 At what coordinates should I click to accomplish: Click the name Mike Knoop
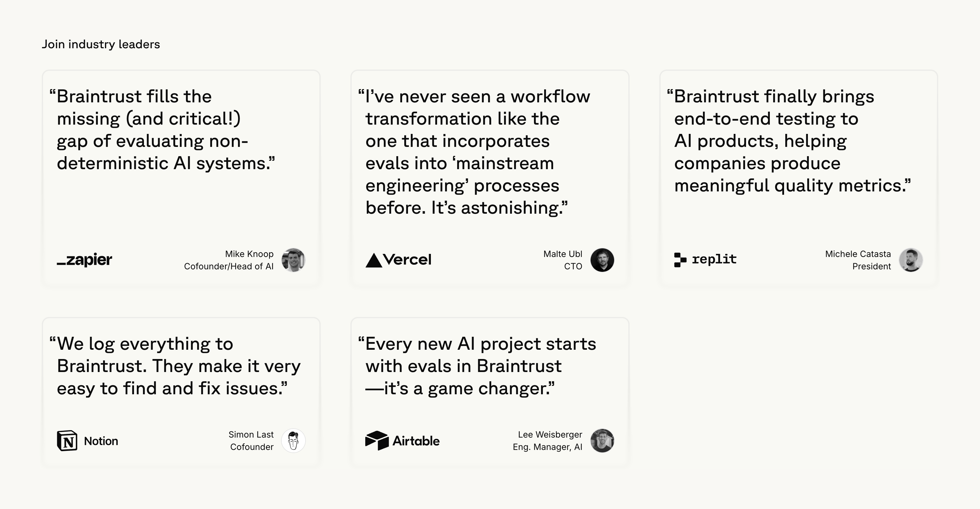(249, 254)
